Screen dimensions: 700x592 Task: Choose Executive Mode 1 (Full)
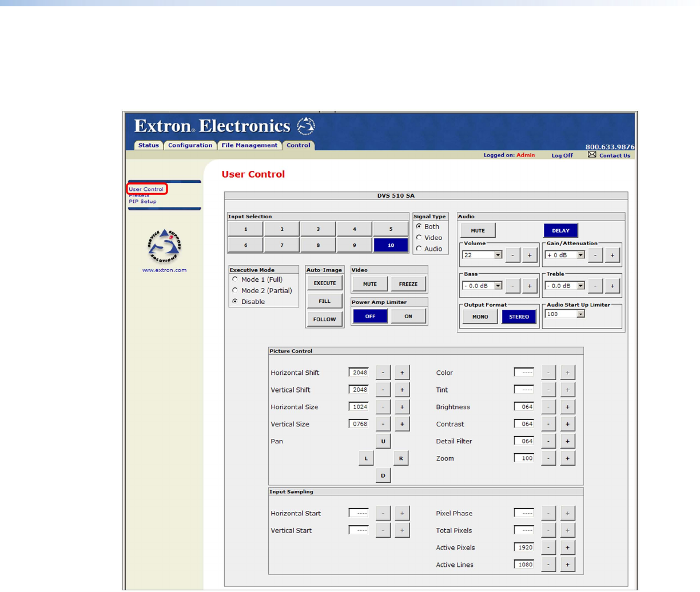[235, 279]
